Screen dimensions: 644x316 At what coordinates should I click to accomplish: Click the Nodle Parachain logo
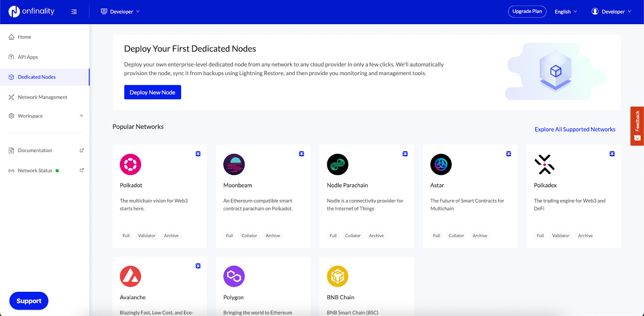click(337, 165)
